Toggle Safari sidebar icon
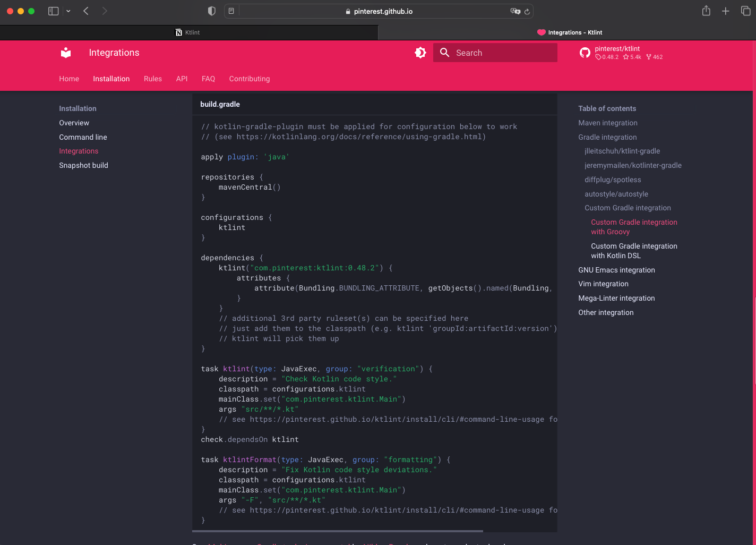 (x=53, y=11)
